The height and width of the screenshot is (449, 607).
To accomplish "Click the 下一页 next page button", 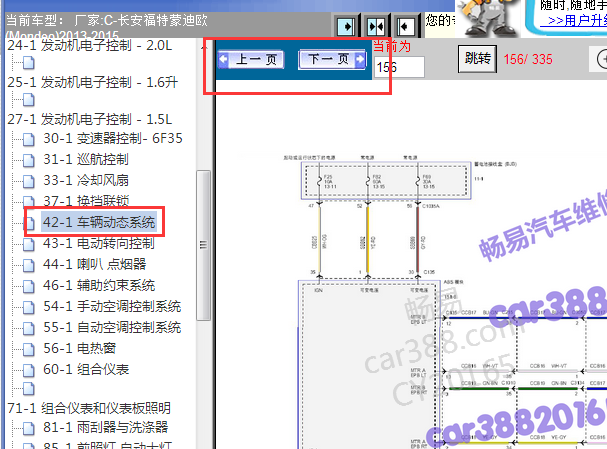I will [x=332, y=59].
